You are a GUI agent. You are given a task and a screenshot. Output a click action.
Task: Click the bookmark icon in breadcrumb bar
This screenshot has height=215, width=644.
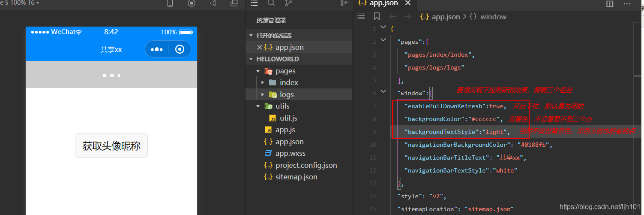(377, 16)
